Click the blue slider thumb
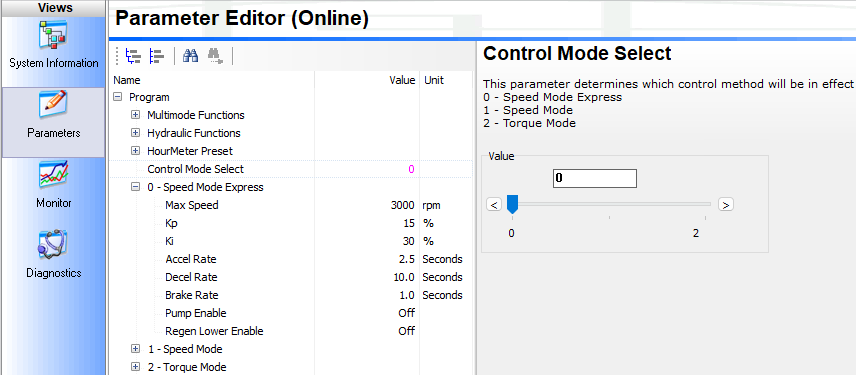856x375 pixels. click(512, 205)
